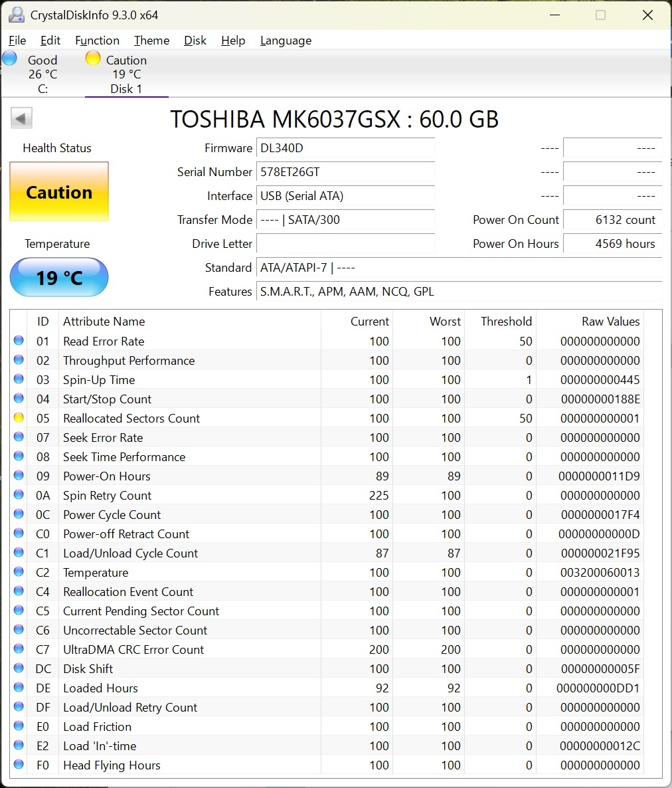Click the Raw Values column header

pos(610,322)
